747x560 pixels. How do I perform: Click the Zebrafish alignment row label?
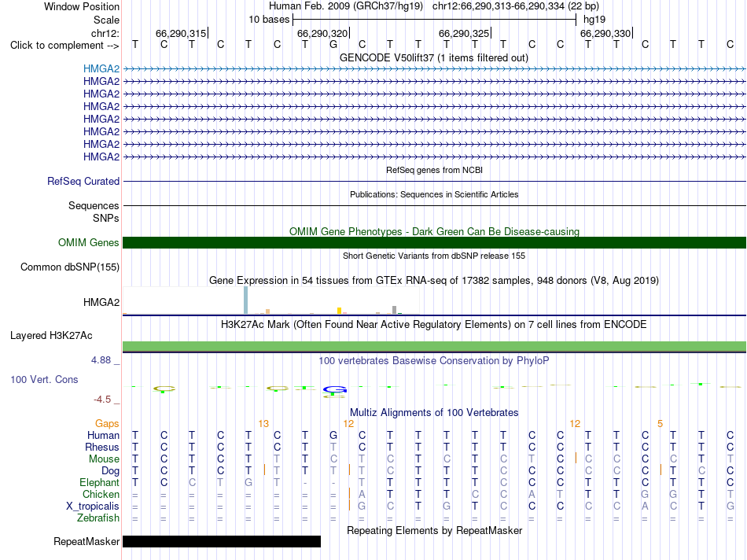pyautogui.click(x=98, y=518)
